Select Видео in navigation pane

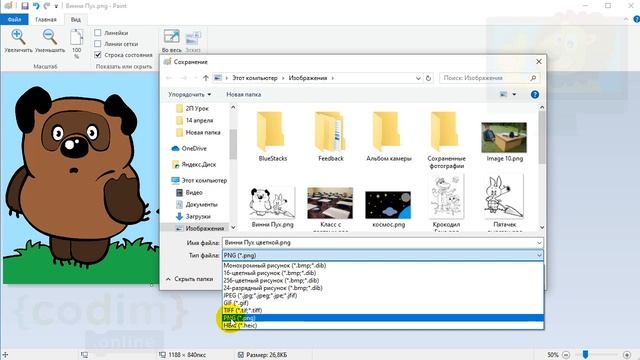click(193, 192)
